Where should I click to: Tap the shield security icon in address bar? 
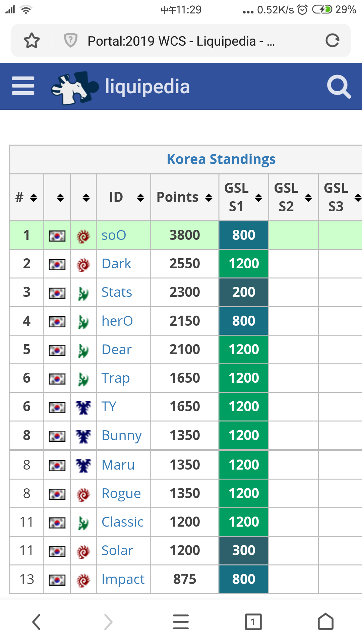pos(70,41)
